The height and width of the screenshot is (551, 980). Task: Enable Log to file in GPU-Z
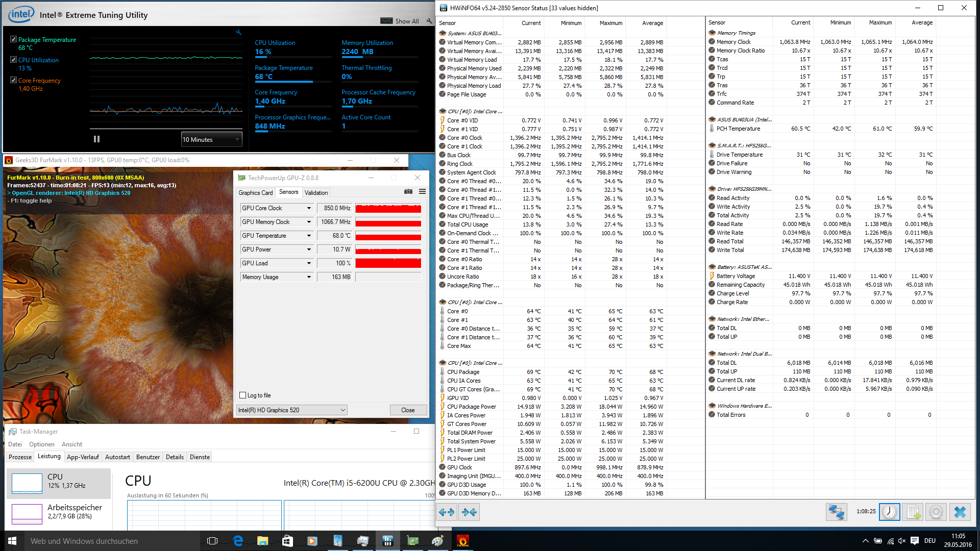coord(243,395)
